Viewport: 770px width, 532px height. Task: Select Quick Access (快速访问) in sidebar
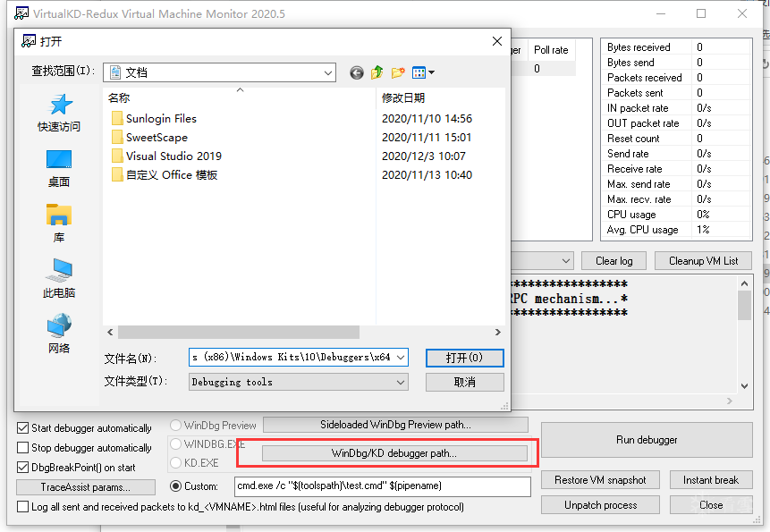coord(59,113)
